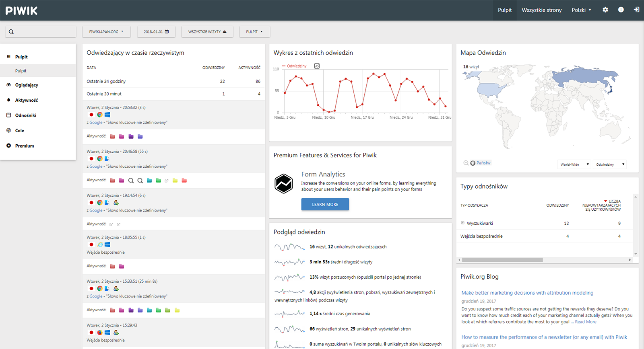The image size is (644, 349).
Task: Select Pulpit in the top navigation
Action: point(505,10)
